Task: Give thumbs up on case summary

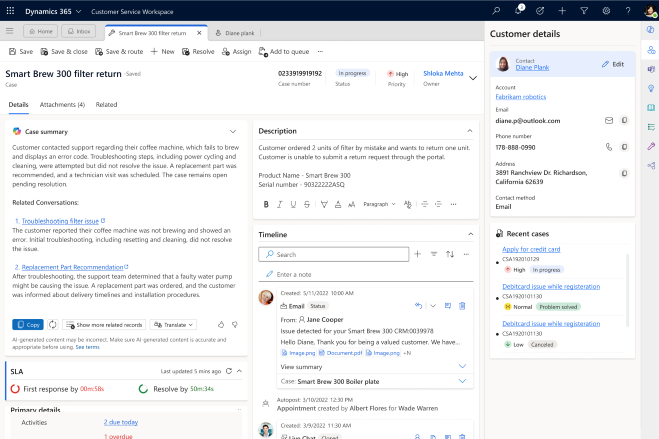Action: coord(221,324)
